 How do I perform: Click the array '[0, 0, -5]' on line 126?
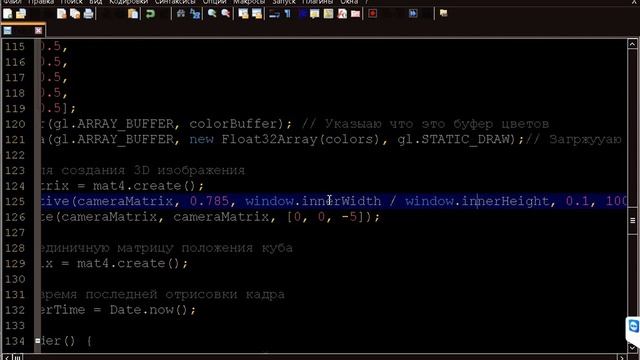pyautogui.click(x=325, y=217)
